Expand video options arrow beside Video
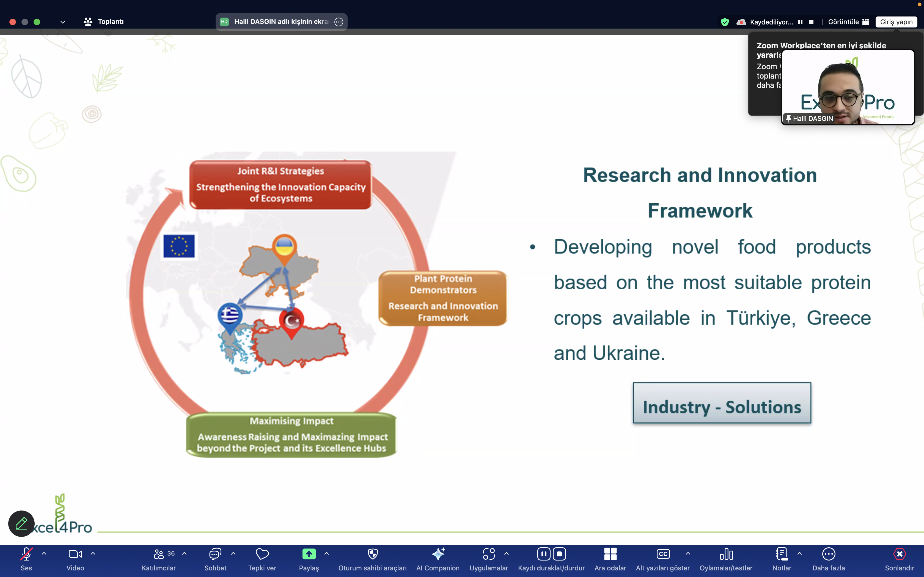Viewport: 924px width, 577px height. (x=93, y=553)
